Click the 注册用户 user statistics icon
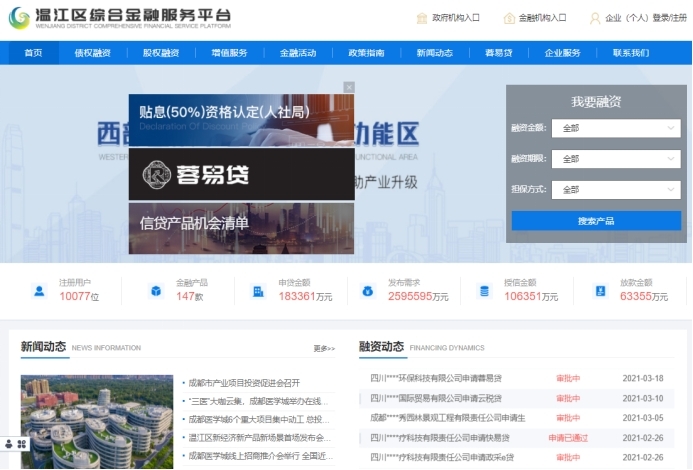Screen dimensions: 693x470 tap(39, 291)
